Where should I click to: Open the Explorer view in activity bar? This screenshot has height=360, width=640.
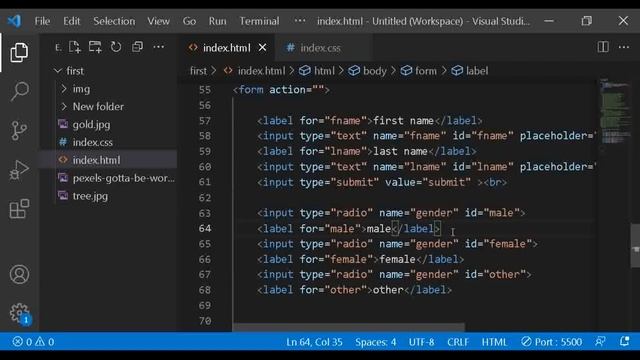click(19, 52)
